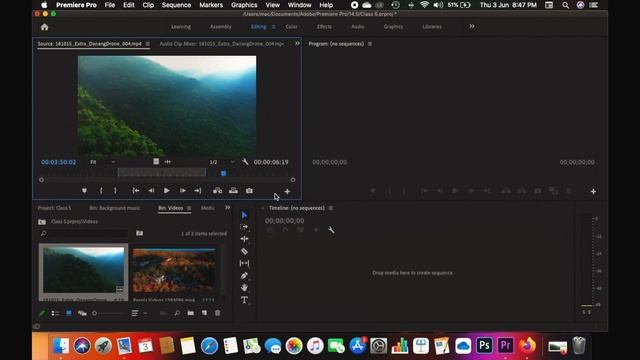Click the New Item icon in bin
Image resolution: width=640 pixels, height=360 pixels.
coord(204,313)
